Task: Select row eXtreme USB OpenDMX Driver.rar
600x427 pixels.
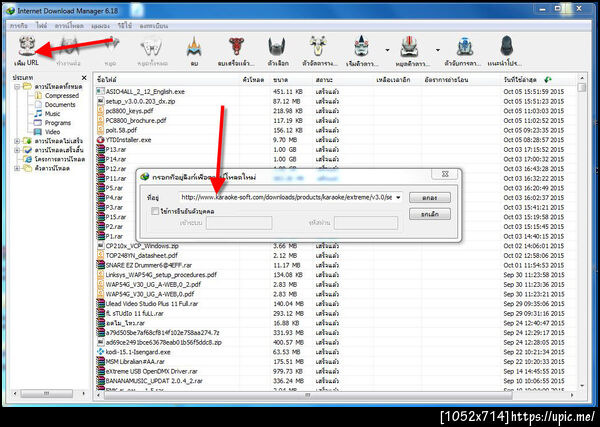Action: pyautogui.click(x=335, y=371)
